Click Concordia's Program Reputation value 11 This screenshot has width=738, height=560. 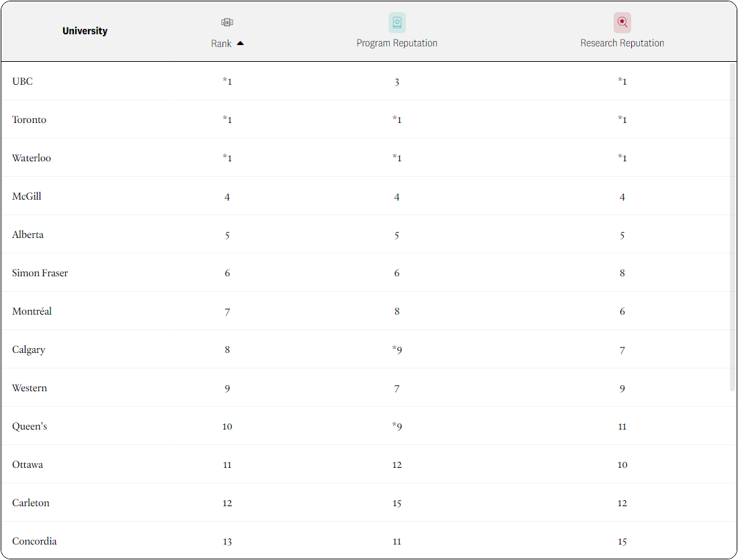[397, 542]
